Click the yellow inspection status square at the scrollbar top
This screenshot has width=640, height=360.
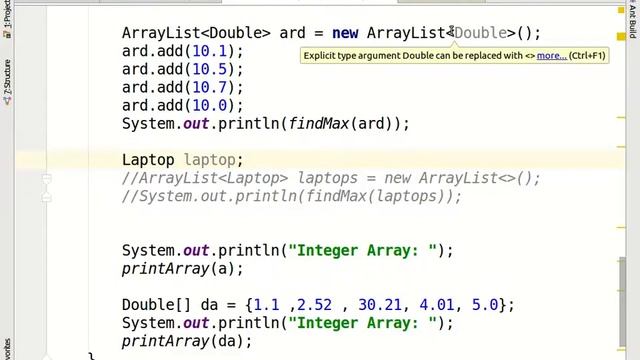click(x=621, y=10)
